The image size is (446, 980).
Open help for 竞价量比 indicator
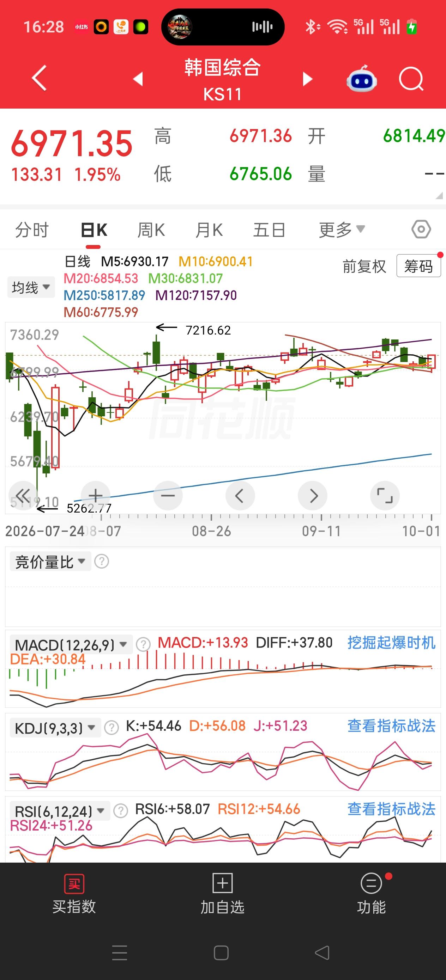102,562
